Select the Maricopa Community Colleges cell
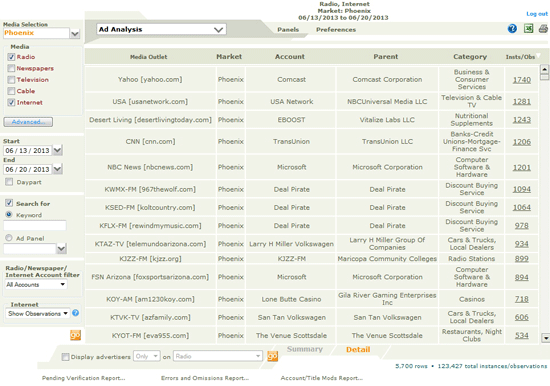 click(387, 259)
